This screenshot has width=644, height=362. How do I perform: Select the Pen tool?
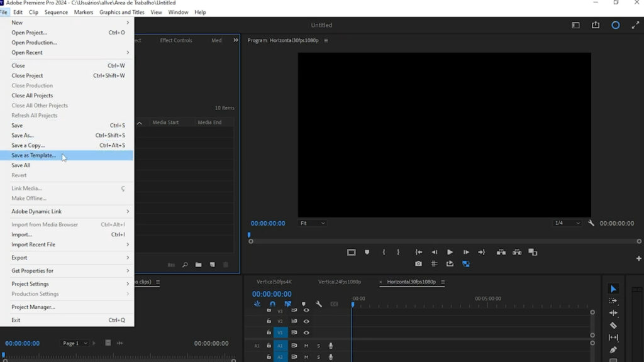(613, 349)
